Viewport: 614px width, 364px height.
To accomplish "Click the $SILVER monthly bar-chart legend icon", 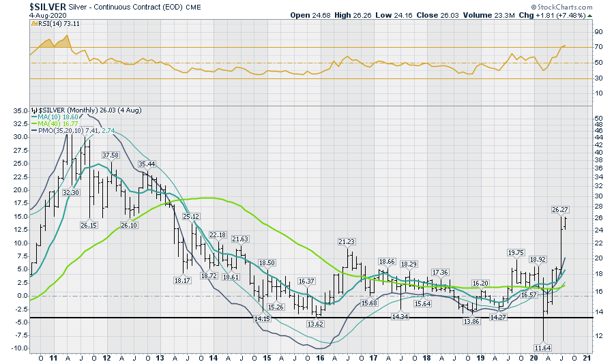I will (x=34, y=109).
